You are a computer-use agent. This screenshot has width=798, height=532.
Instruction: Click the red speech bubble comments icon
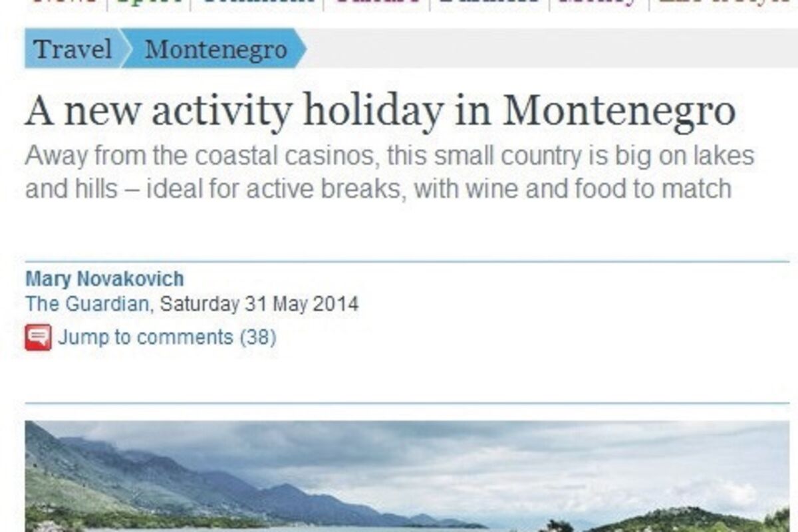pyautogui.click(x=38, y=337)
